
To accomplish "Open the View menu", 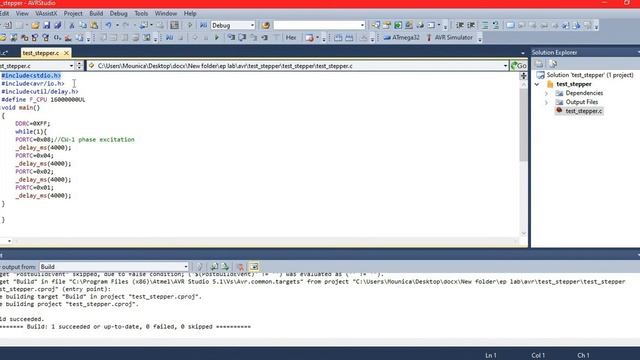I will 22,13.
